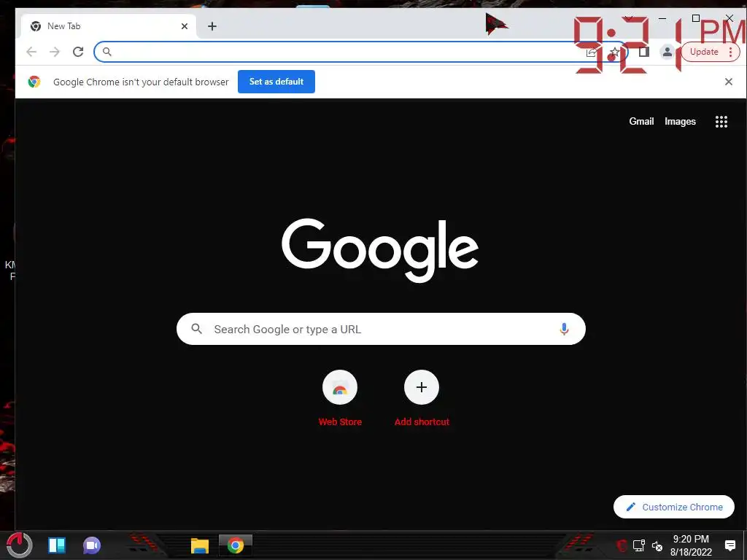Click the share icon in address bar

[591, 52]
